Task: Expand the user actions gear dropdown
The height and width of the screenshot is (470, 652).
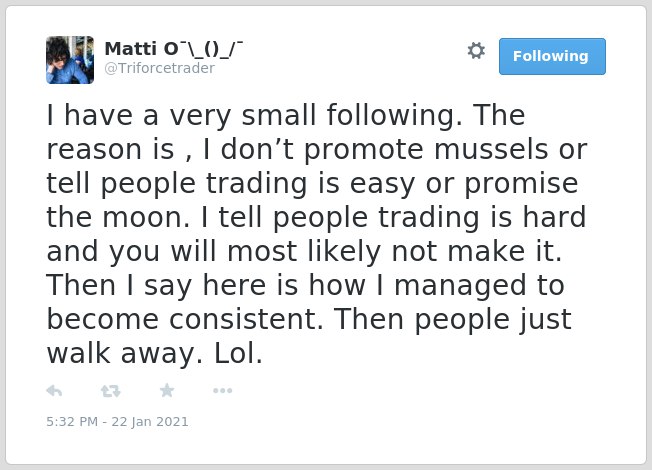Action: click(476, 51)
